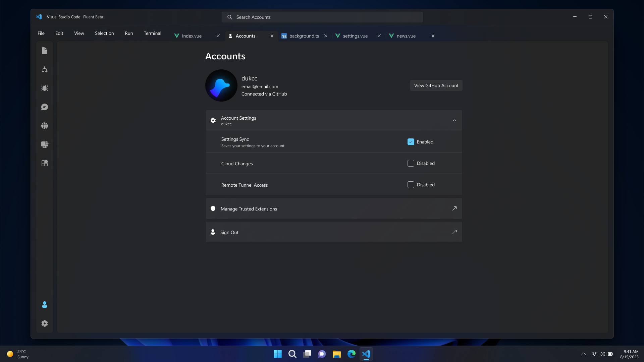Open Manage Trusted Extensions arrow icon
Screen dimensions: 644x362
click(x=454, y=208)
